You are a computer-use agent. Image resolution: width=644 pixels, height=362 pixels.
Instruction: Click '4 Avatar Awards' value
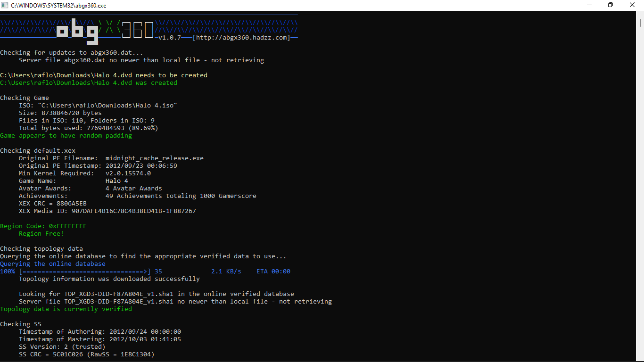[x=134, y=189]
